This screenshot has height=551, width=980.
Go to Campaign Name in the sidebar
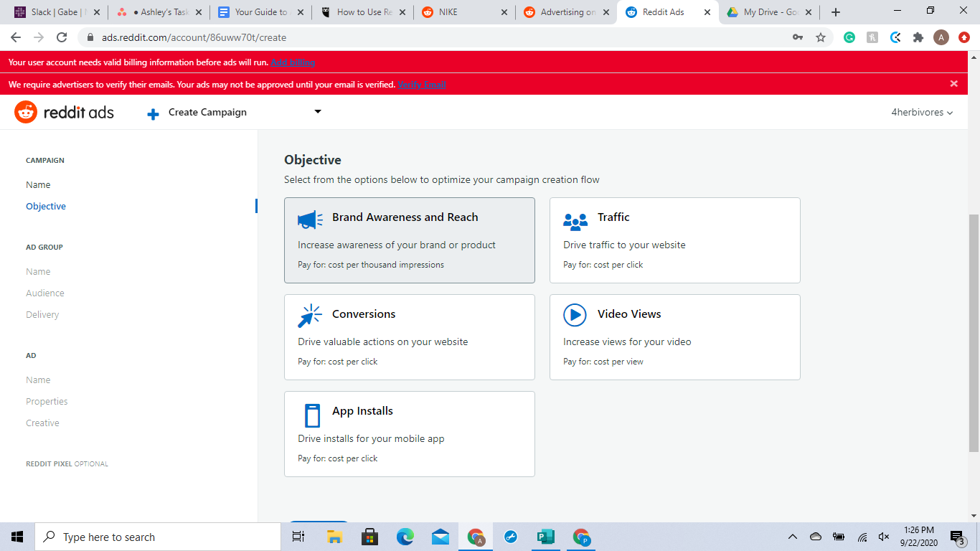pyautogui.click(x=38, y=185)
